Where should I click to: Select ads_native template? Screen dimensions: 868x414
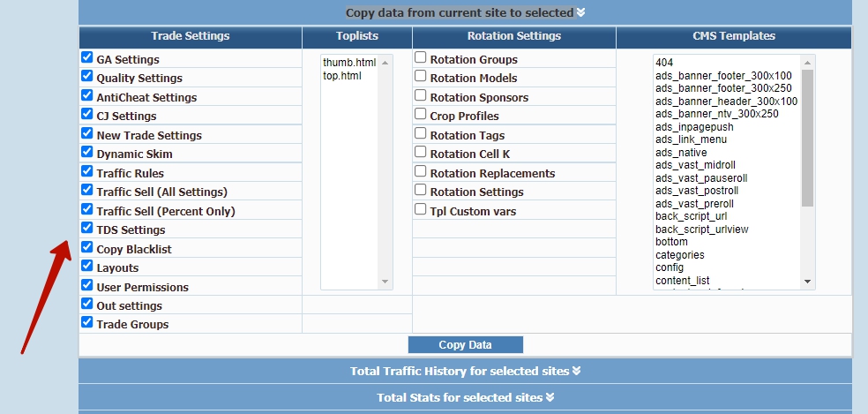pyautogui.click(x=727, y=153)
